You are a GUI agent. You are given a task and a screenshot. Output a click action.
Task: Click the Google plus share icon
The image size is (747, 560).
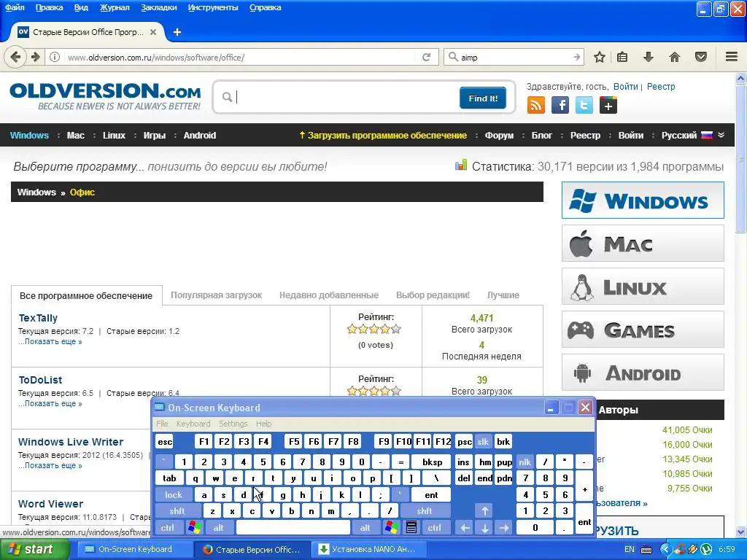[608, 105]
